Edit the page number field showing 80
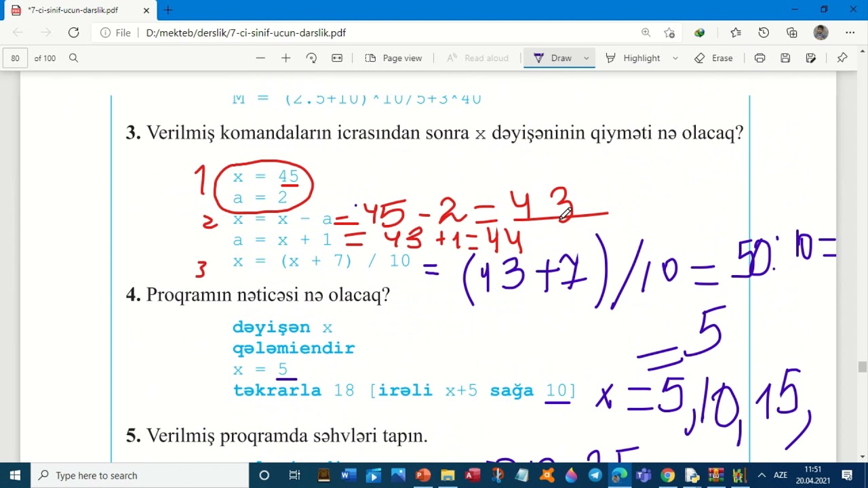868x488 pixels. (x=15, y=58)
